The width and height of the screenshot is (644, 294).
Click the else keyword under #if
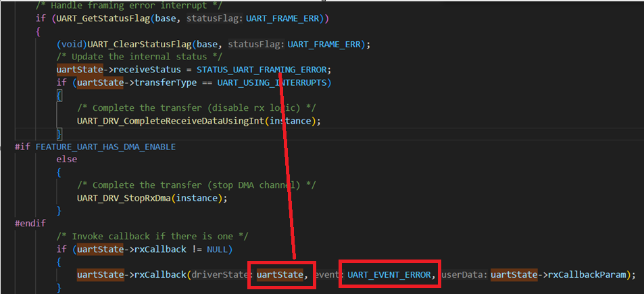(x=66, y=160)
